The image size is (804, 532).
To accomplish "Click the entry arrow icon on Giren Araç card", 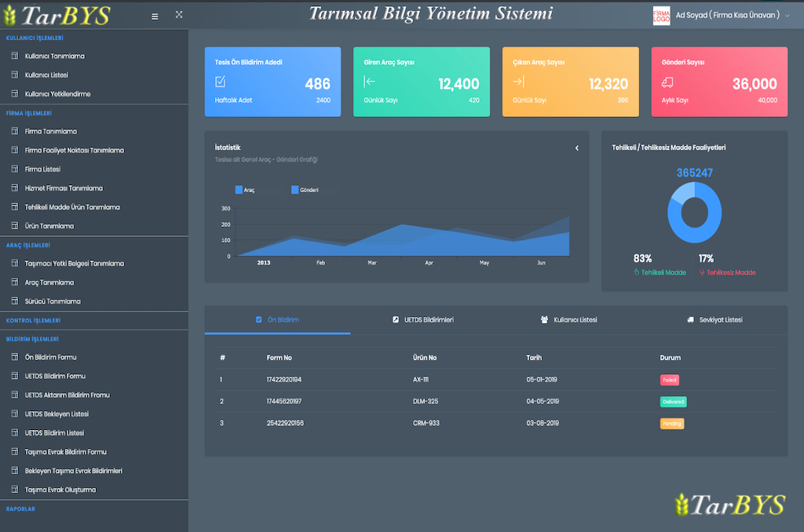I will (x=369, y=82).
